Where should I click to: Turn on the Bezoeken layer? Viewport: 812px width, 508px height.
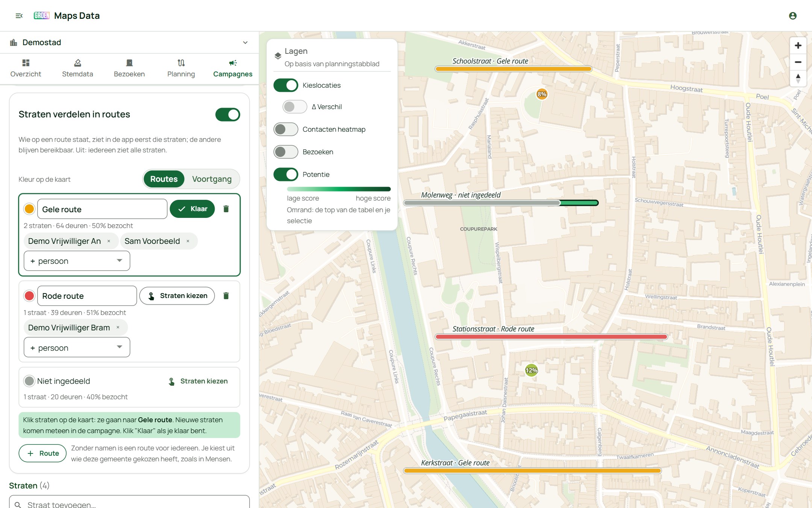(x=286, y=152)
